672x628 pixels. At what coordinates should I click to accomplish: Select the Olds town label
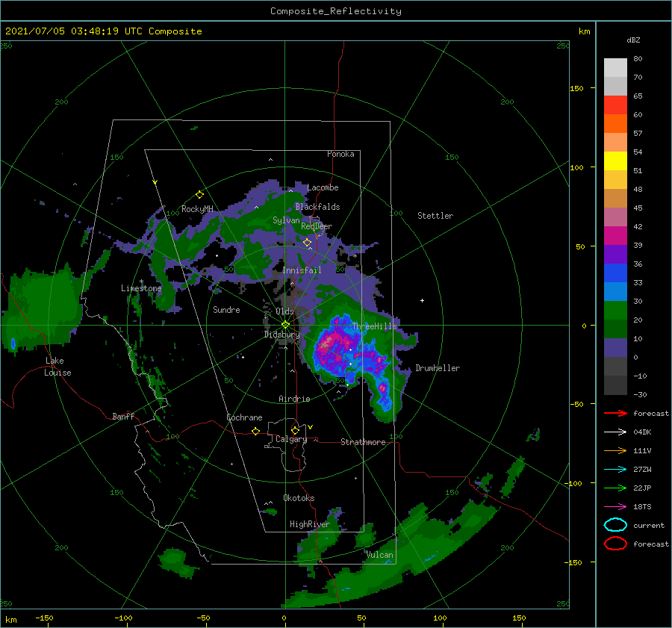284,311
